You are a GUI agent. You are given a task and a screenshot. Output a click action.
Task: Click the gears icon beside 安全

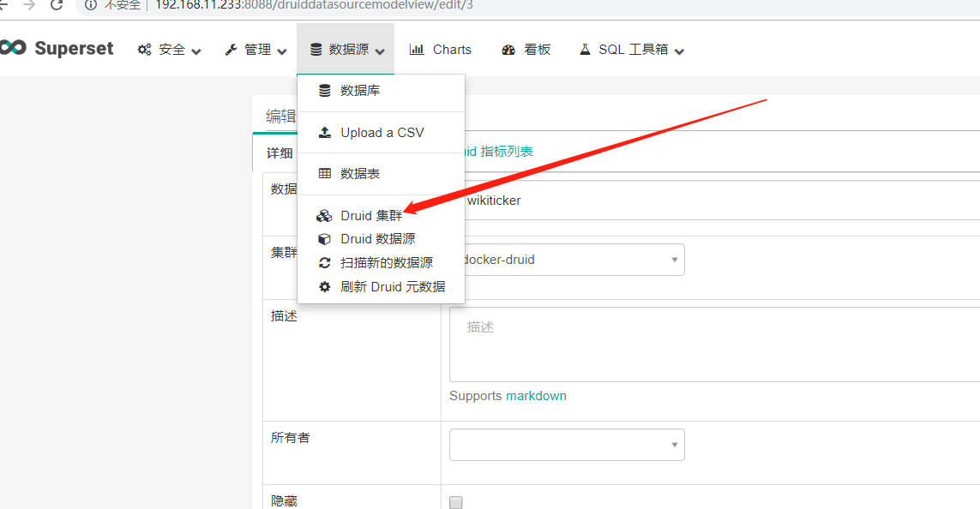[x=144, y=50]
